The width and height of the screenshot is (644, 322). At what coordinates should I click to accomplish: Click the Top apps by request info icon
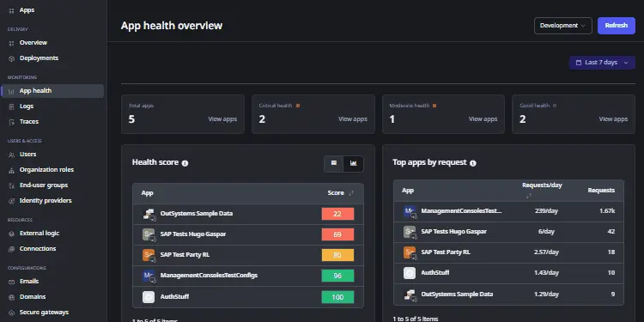coord(473,163)
